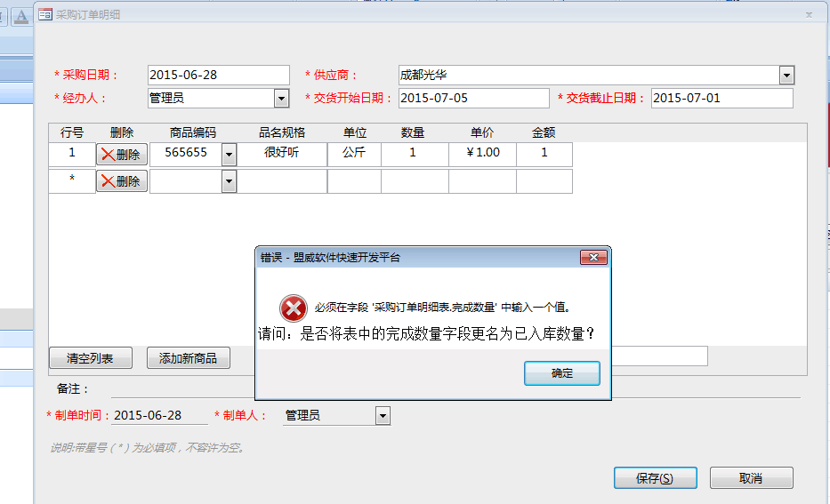This screenshot has height=504, width=830.
Task: Close the error dialog with red X
Action: tap(593, 258)
